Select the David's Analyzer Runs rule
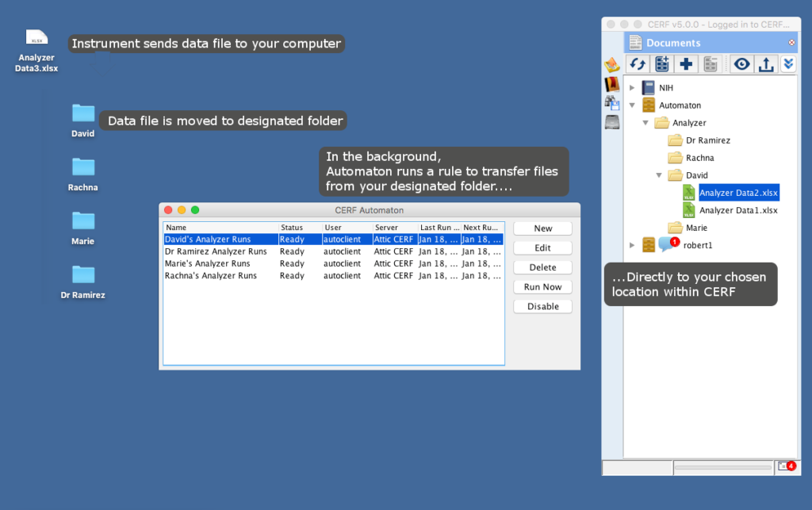This screenshot has height=510, width=812. [x=334, y=240]
